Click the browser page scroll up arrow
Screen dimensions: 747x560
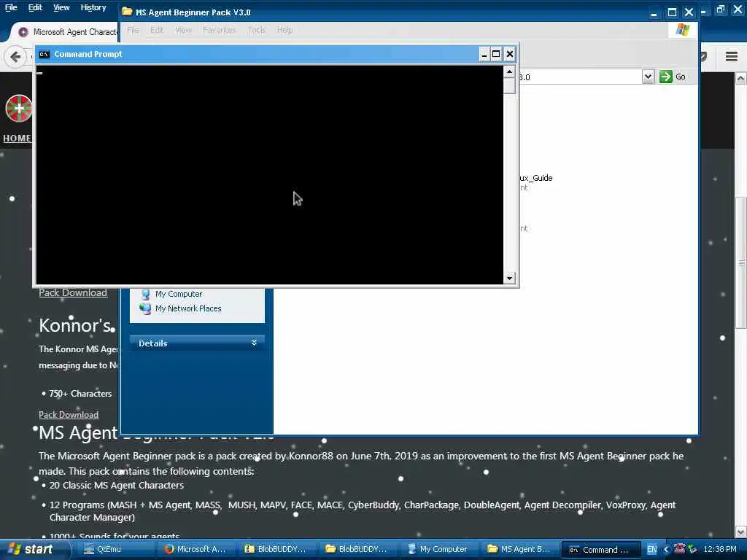pos(740,78)
